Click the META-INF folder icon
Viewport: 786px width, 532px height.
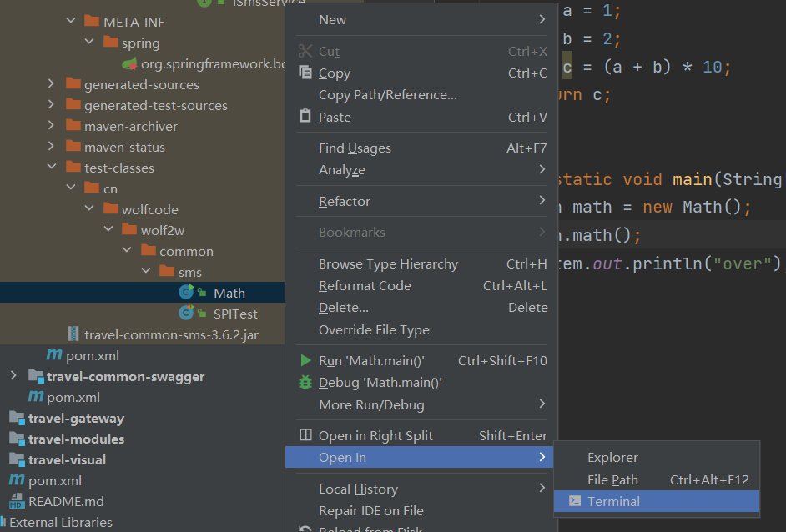coord(92,21)
